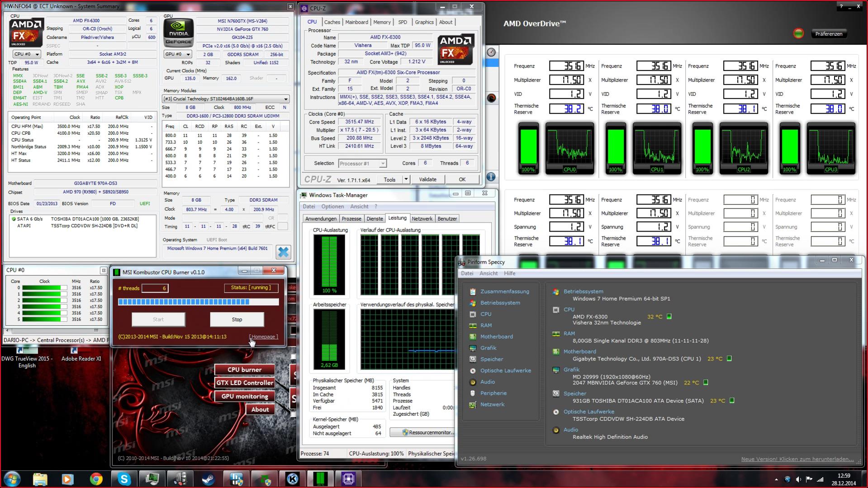This screenshot has height=488, width=868.
Task: Stop the CPU Burner stress test
Action: [x=237, y=319]
